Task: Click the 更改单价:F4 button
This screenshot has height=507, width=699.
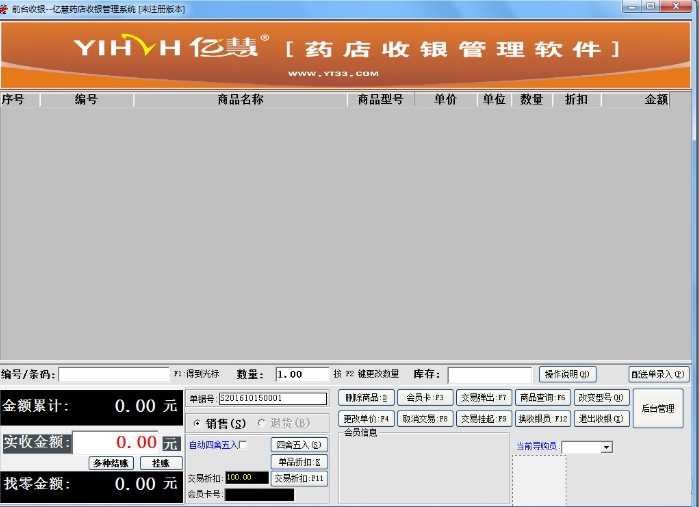Action: pyautogui.click(x=366, y=419)
